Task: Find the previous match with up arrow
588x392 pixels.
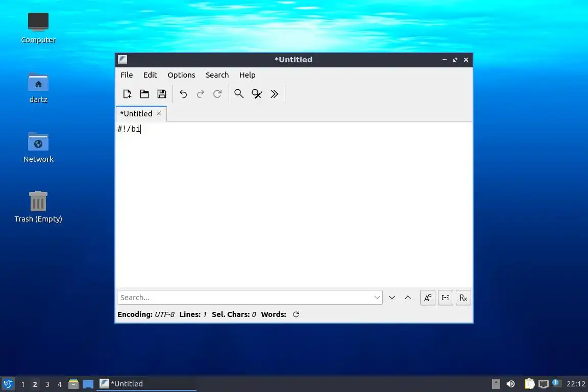Action: 408,298
